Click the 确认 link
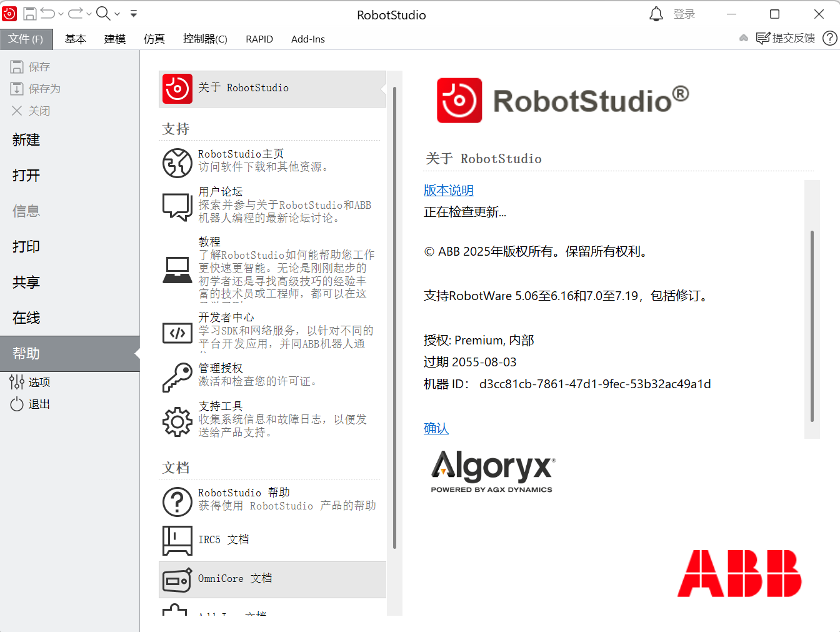840x632 pixels. point(436,428)
